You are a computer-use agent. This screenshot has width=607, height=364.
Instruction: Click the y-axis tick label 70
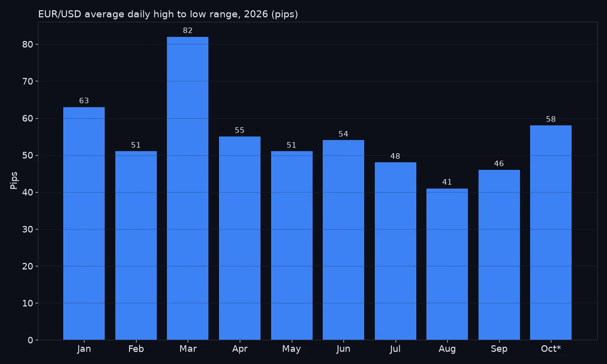click(x=27, y=81)
